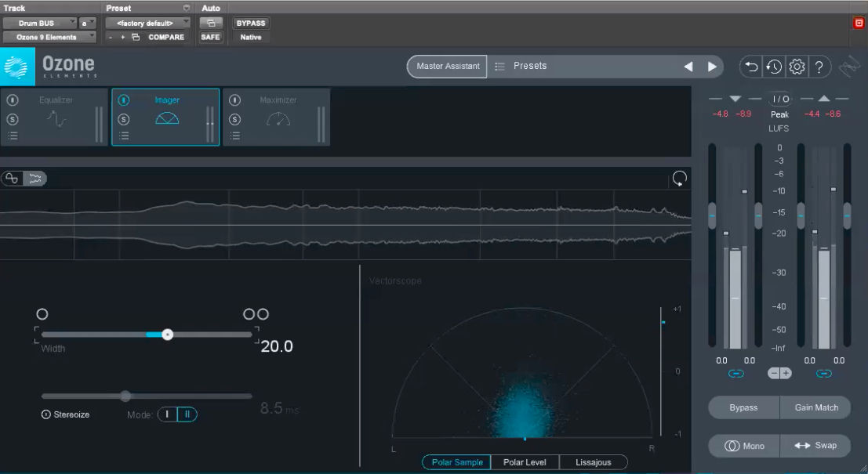
Task: Toggle the input gain link icon
Action: 735,374
